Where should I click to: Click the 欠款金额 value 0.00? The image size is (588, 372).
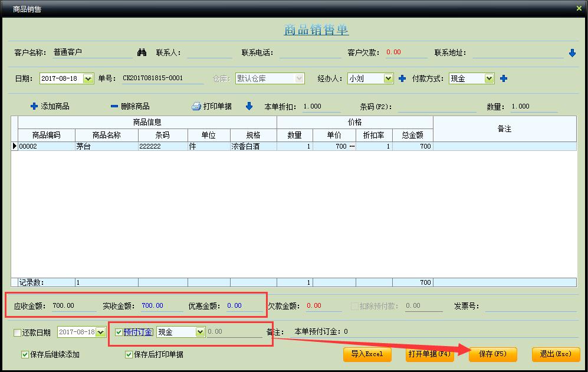[314, 305]
